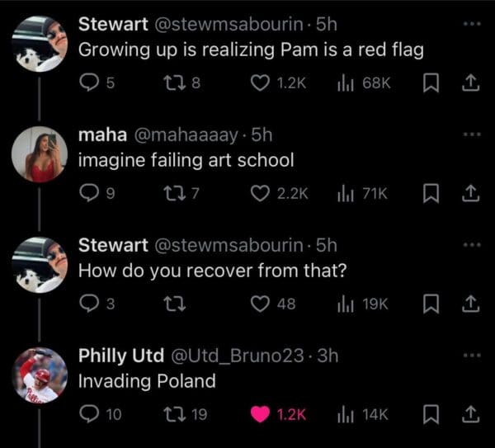495x448 pixels.
Task: Retweet 'How do you recover from that?' tweet
Action: (x=175, y=304)
